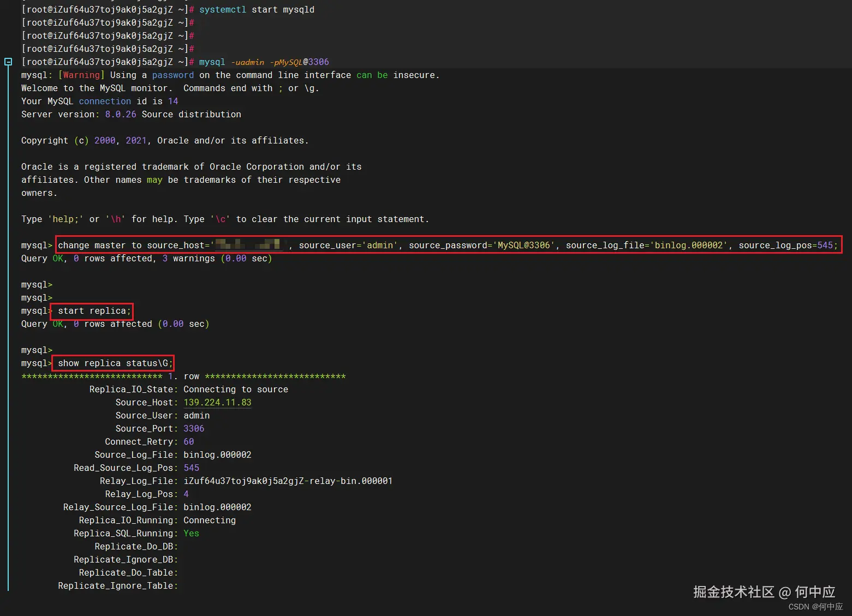Collapse the mysql command output fold marker
Image resolution: width=852 pixels, height=616 pixels.
point(8,62)
